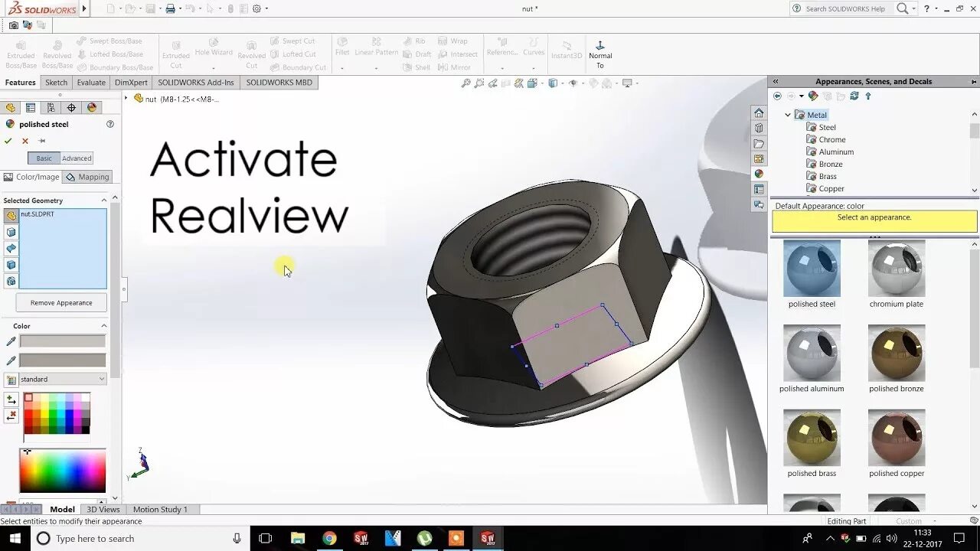
Task: Open the Evaluate ribbon tab
Action: (x=91, y=82)
